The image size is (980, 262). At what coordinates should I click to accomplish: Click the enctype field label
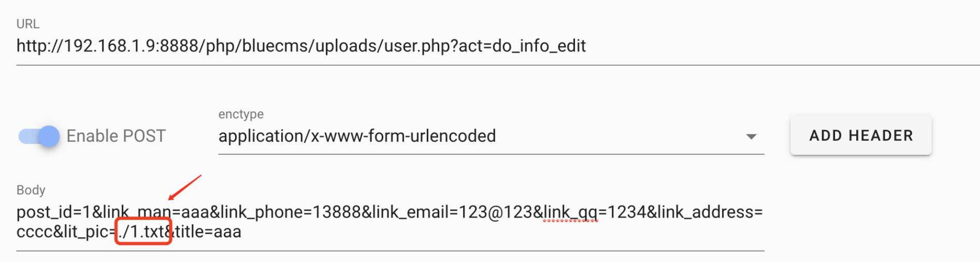tap(241, 114)
